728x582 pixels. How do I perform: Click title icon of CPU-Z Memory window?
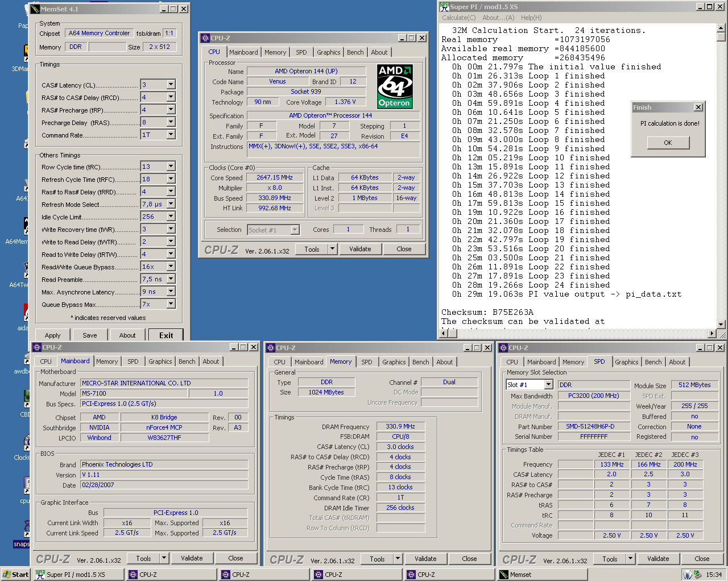click(271, 348)
